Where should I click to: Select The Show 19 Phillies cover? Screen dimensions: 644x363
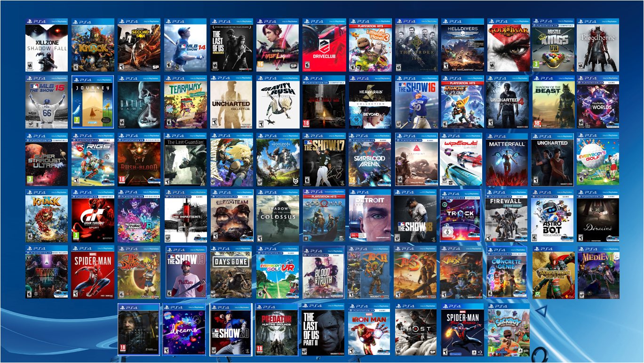[x=186, y=272]
